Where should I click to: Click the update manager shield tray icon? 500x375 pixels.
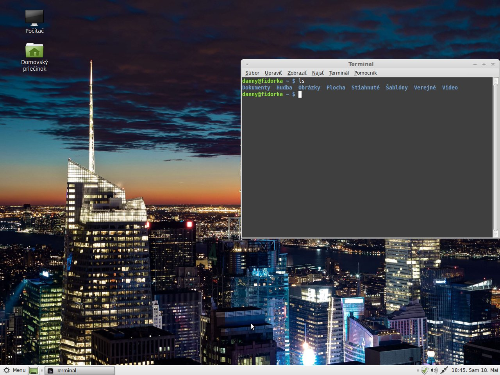[424, 370]
